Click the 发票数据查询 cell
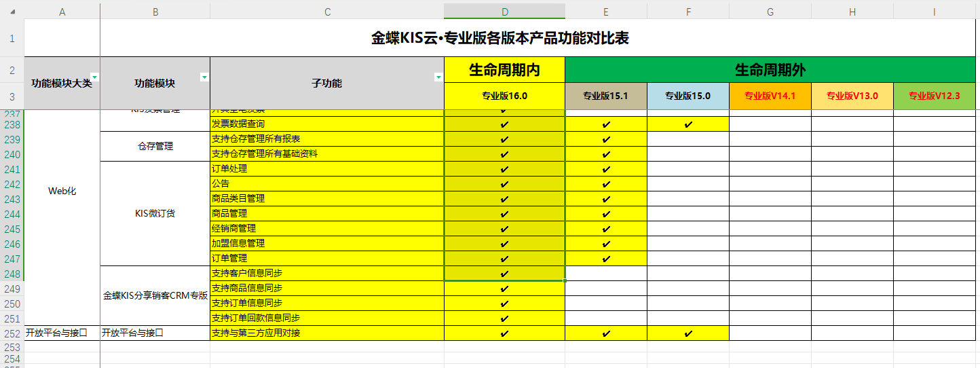The image size is (980, 368). pyautogui.click(x=327, y=124)
